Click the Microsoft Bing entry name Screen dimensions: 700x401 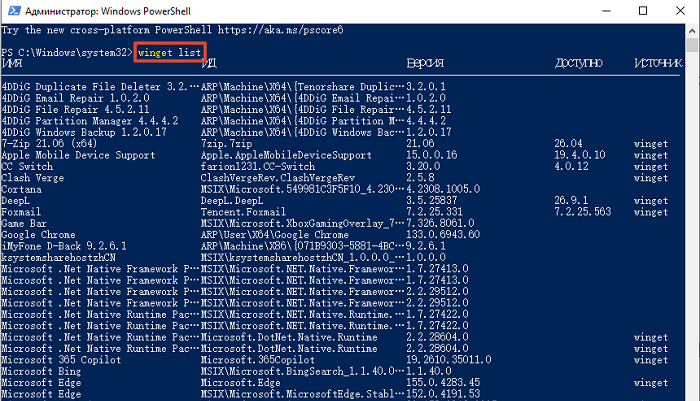pyautogui.click(x=42, y=371)
